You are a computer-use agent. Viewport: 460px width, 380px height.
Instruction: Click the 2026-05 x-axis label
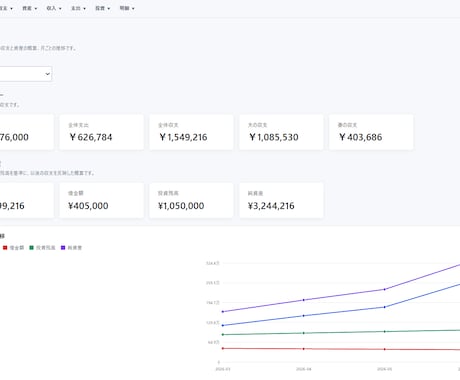pyautogui.click(x=385, y=369)
